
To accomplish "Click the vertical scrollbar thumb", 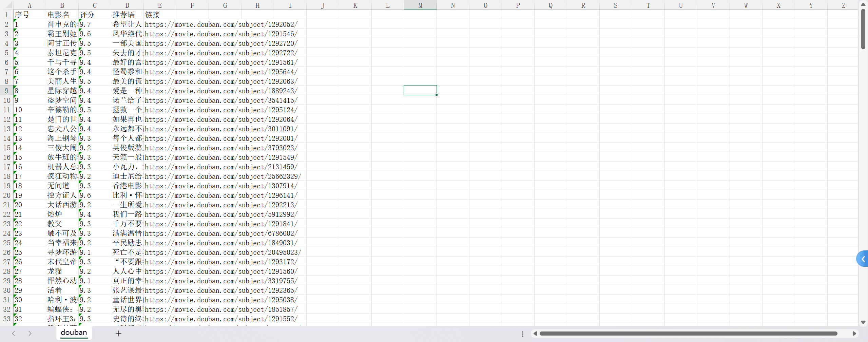I will (x=863, y=30).
